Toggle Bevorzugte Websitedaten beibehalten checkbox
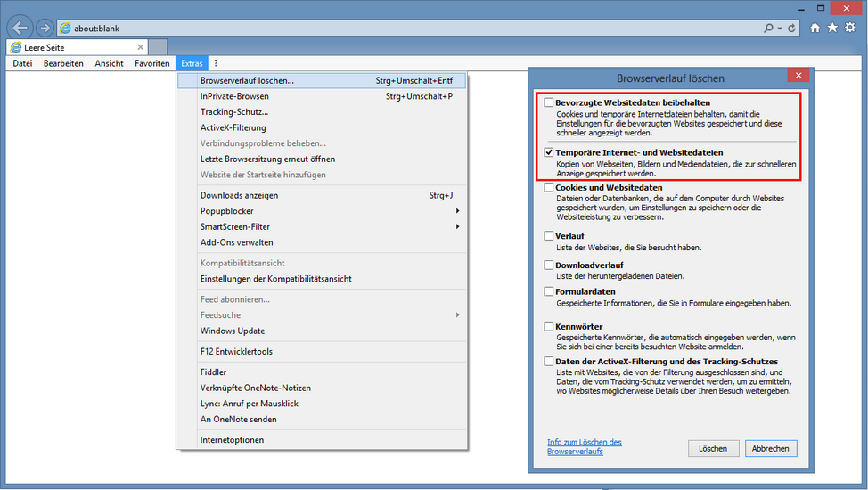The width and height of the screenshot is (868, 490). click(x=549, y=102)
